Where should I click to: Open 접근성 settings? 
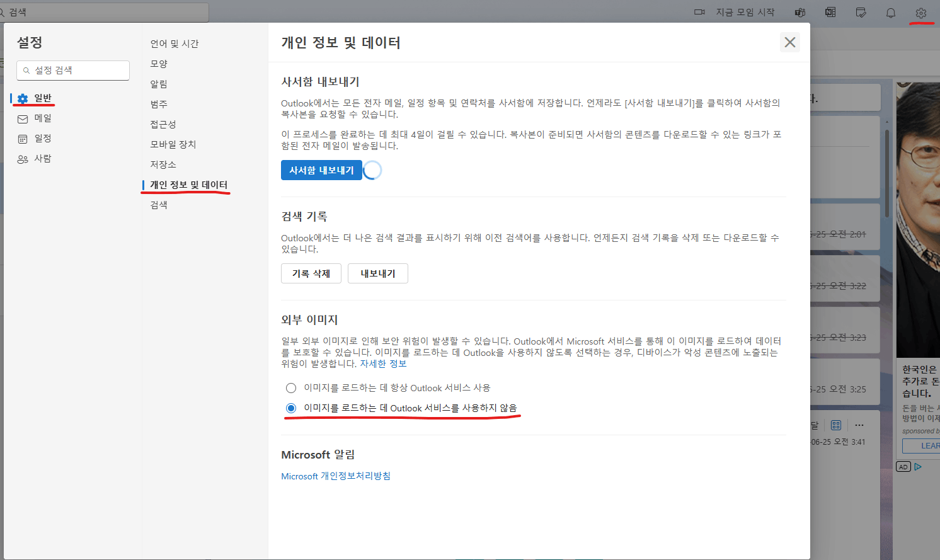[x=163, y=124]
